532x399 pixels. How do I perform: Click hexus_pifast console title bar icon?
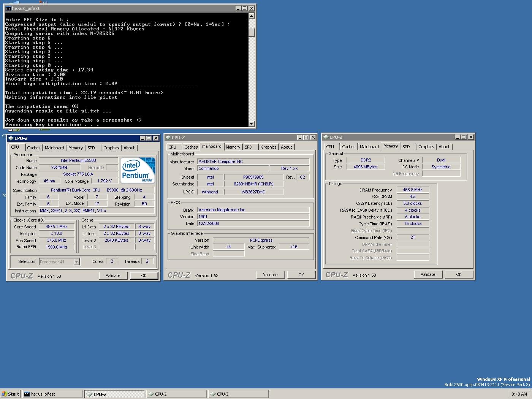pyautogui.click(x=8, y=8)
